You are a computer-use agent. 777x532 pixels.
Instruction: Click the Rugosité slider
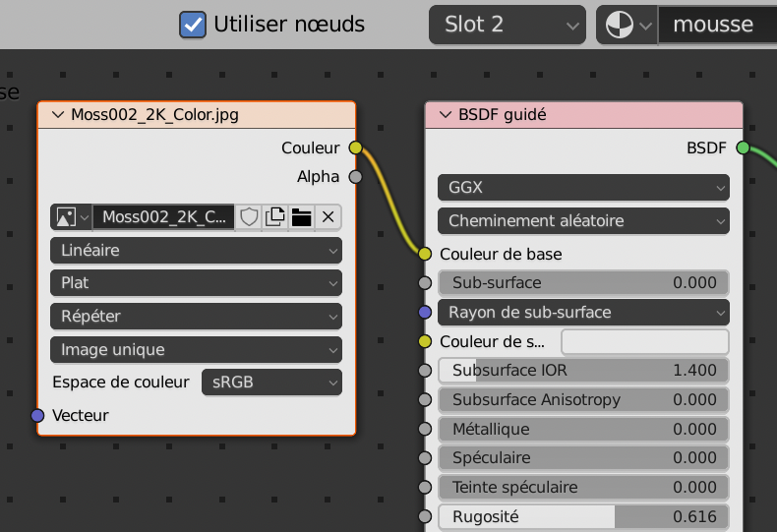583,516
